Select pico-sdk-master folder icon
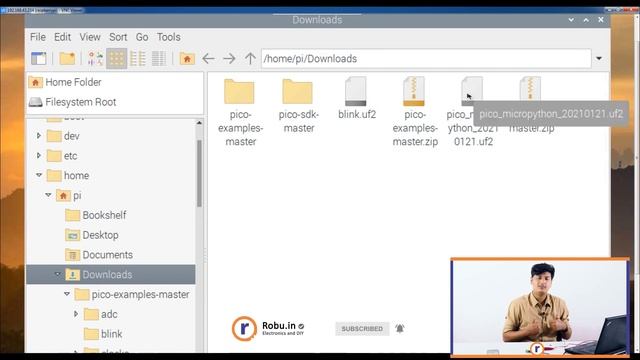This screenshot has height=360, width=640. tap(298, 91)
